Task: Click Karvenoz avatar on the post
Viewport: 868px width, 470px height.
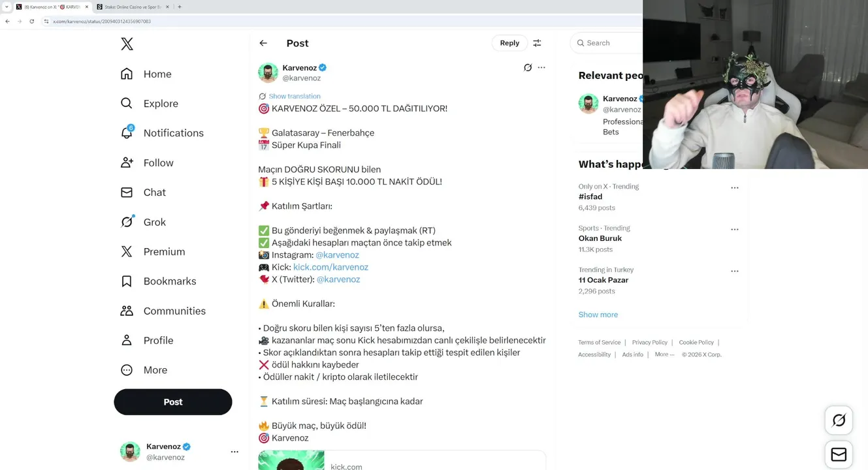Action: (268, 72)
